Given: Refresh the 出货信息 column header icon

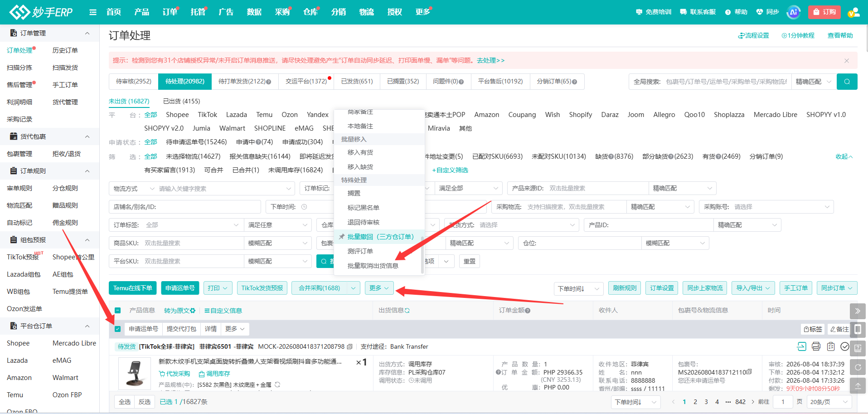Looking at the screenshot, I should pyautogui.click(x=407, y=311).
